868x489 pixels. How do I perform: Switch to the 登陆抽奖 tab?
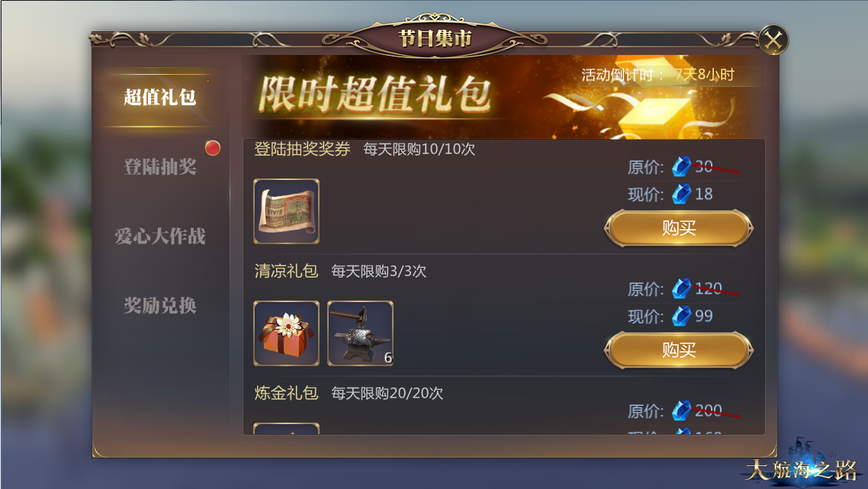point(160,167)
